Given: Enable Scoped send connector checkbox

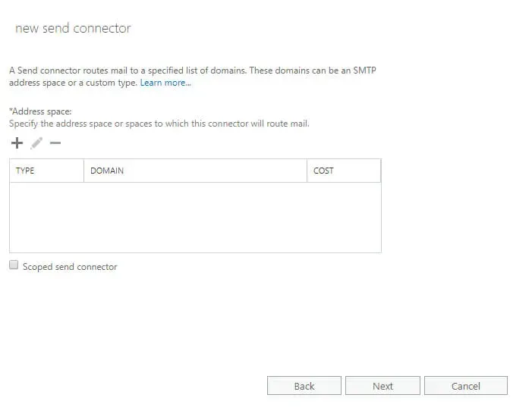Looking at the screenshot, I should (x=14, y=265).
